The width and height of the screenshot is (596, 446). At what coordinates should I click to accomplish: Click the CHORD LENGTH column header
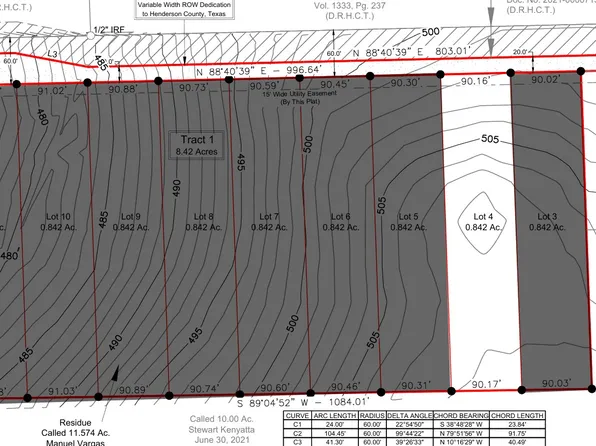pos(517,416)
